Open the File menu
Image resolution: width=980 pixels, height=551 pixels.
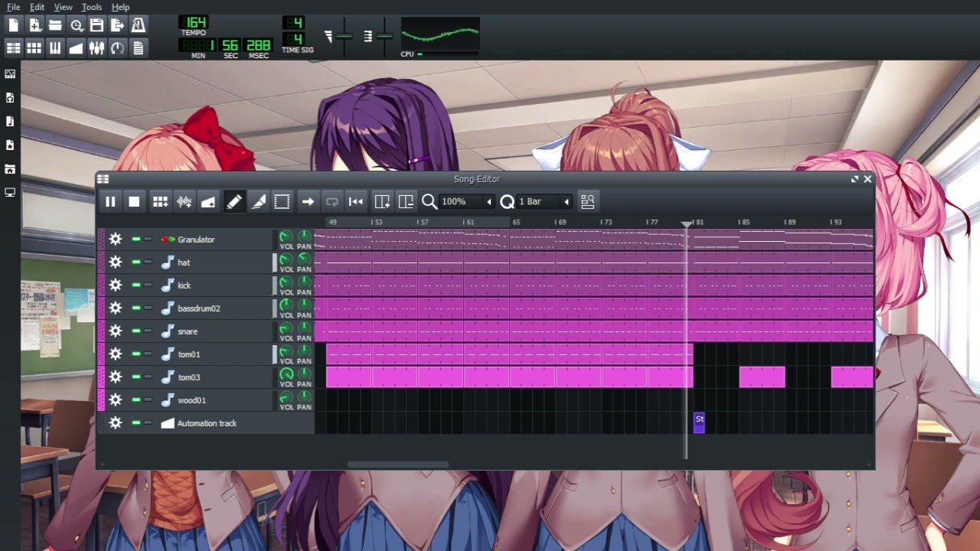(x=14, y=7)
